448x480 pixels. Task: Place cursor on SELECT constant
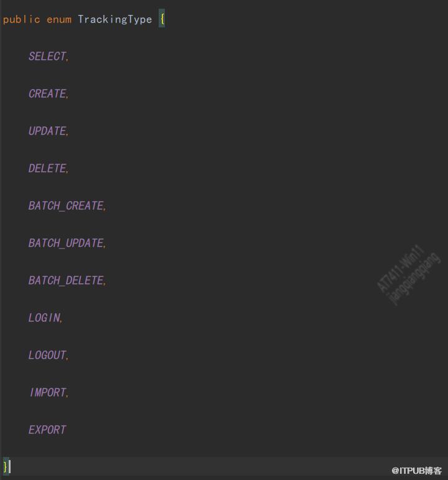tap(47, 56)
